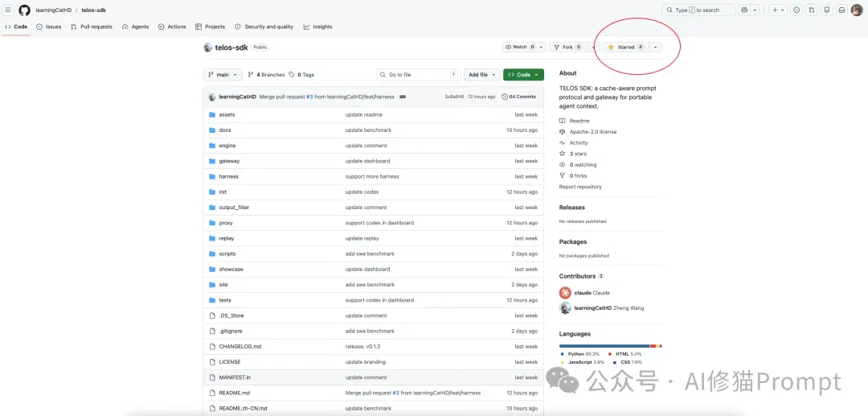Open the star lists dropdown arrow
Image resolution: width=868 pixels, height=416 pixels.
(x=656, y=47)
